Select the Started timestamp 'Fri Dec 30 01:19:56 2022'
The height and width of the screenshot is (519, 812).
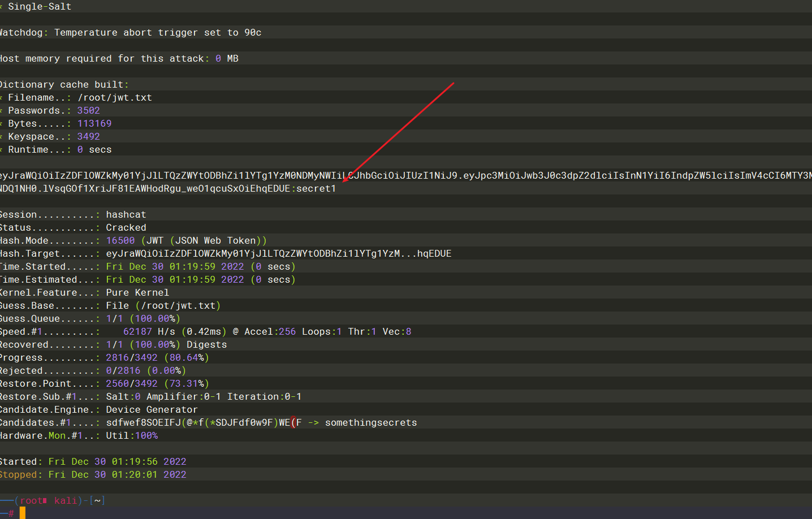coord(118,462)
